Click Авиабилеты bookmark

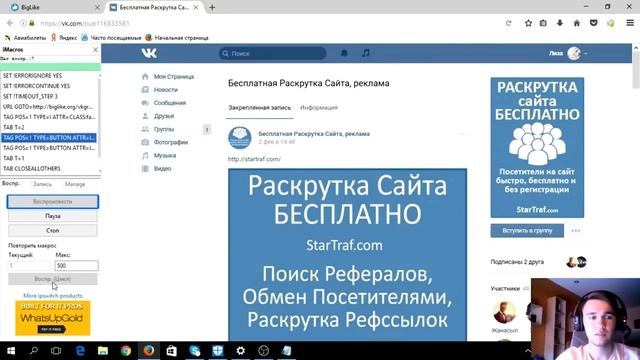point(26,38)
